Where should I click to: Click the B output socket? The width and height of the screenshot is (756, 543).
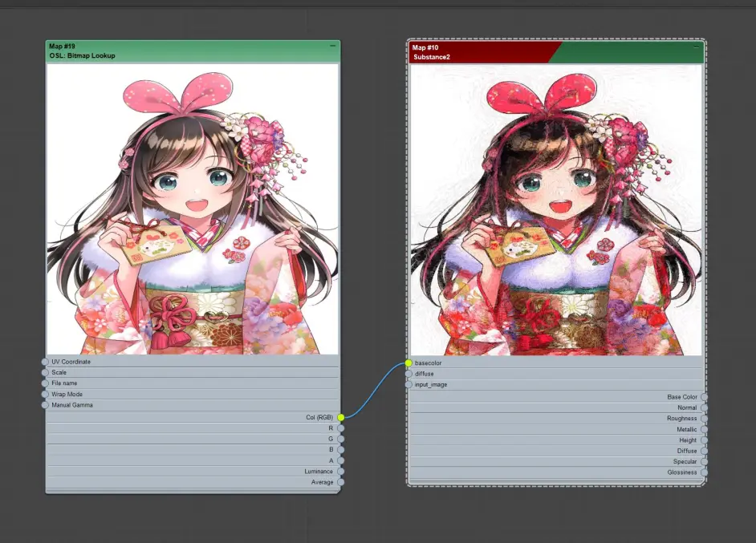[x=341, y=449]
